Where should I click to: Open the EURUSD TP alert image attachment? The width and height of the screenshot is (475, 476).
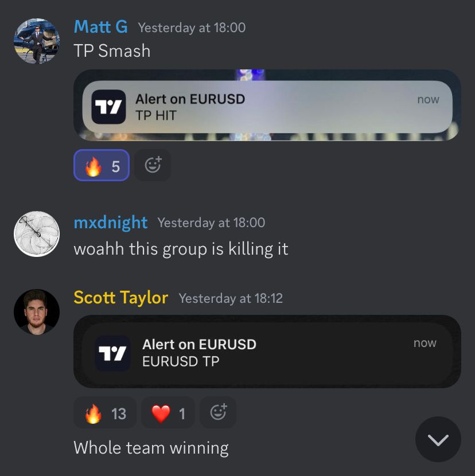coord(267,351)
